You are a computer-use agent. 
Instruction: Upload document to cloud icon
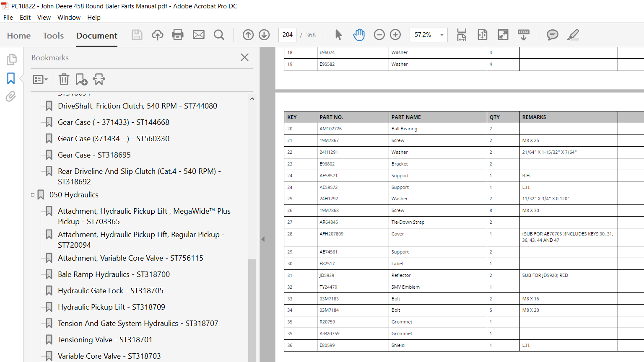pyautogui.click(x=158, y=35)
